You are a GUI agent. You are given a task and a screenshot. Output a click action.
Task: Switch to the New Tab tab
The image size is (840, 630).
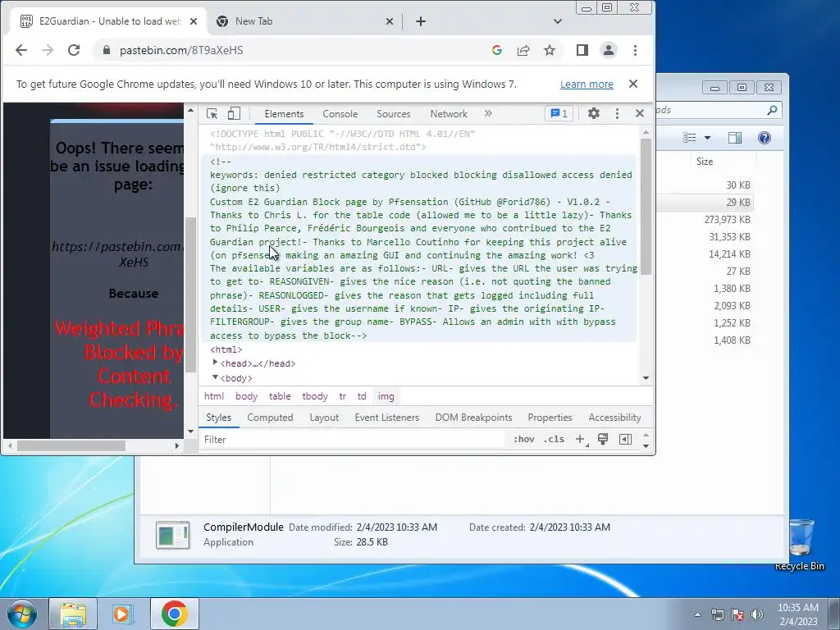(305, 21)
